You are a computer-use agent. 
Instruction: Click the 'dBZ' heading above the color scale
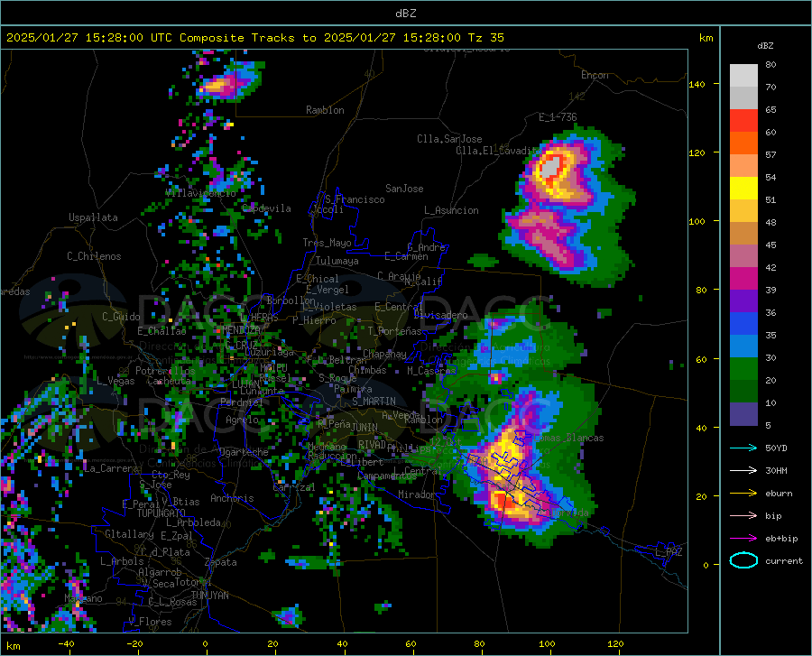765,45
